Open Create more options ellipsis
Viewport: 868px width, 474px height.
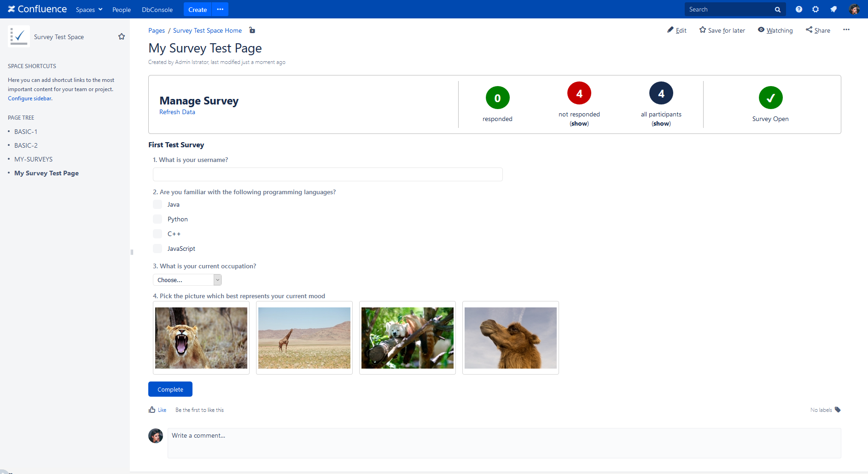click(220, 9)
